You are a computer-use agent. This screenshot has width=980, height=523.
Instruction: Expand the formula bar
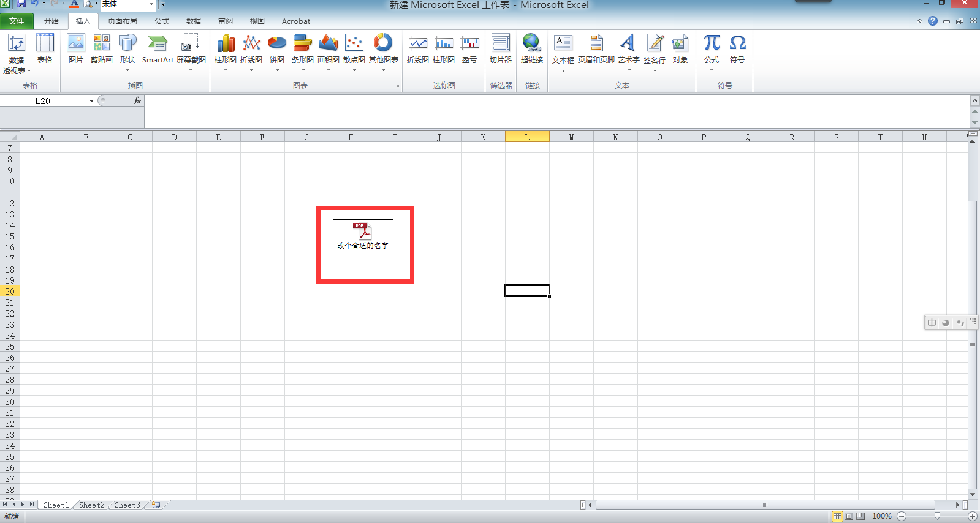coord(974,100)
